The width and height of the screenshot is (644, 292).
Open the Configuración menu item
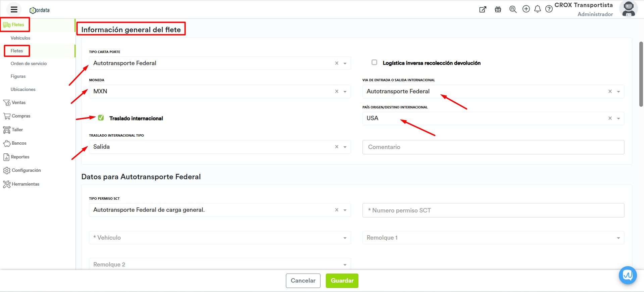click(26, 171)
